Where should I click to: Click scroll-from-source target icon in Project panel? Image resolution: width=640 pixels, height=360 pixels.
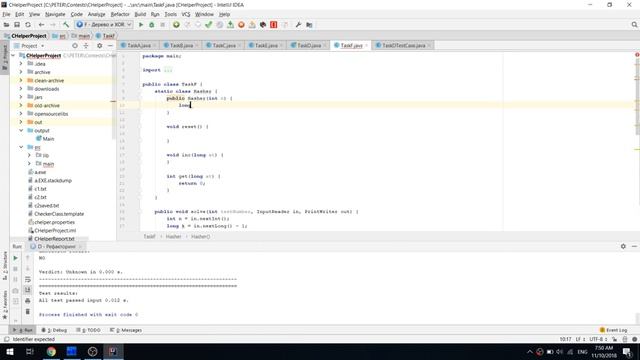pyautogui.click(x=75, y=46)
